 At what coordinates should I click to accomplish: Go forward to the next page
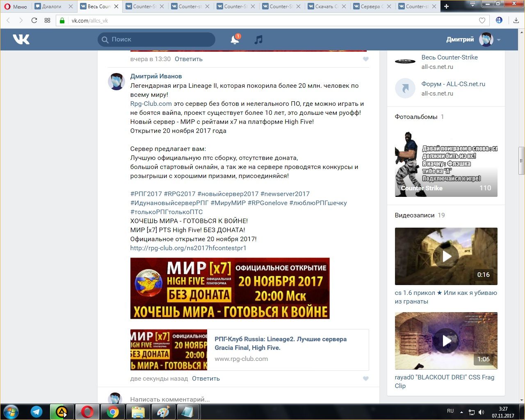click(x=21, y=21)
